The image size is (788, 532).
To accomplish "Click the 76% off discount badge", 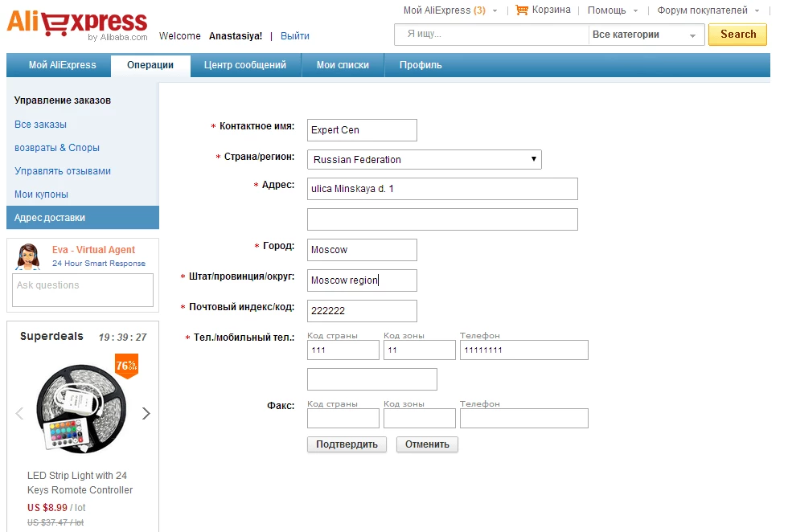I will (x=126, y=365).
